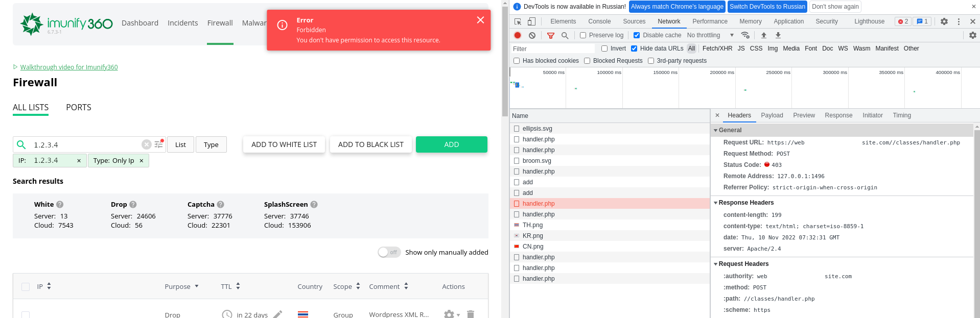Clear the 1.2.3.4 search field
This screenshot has width=980, height=318.
click(x=147, y=144)
